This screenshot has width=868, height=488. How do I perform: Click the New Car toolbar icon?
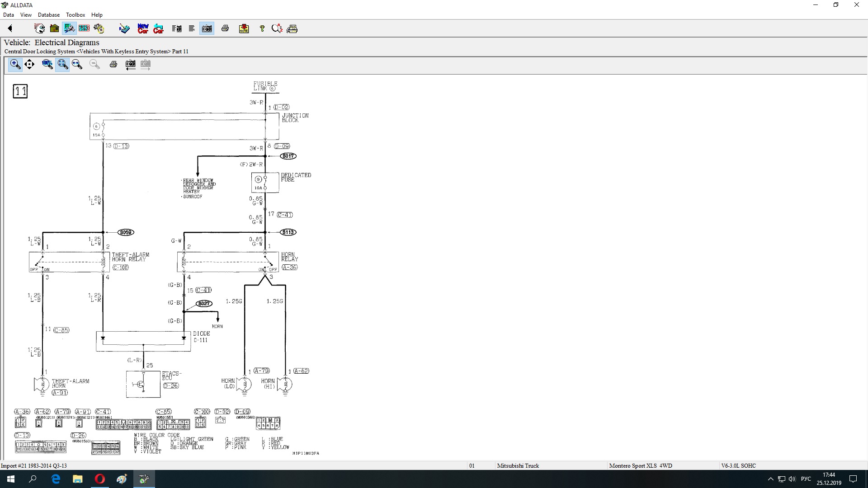pyautogui.click(x=143, y=28)
